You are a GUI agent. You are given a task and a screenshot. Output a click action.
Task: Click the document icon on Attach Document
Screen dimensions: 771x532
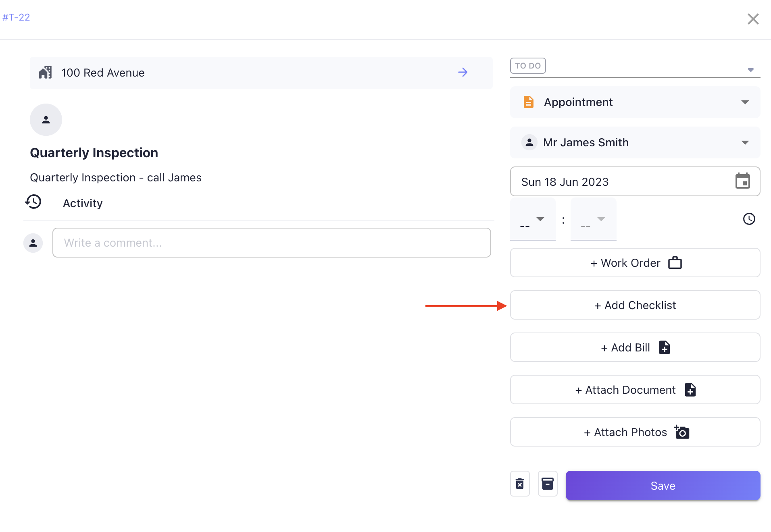click(690, 390)
